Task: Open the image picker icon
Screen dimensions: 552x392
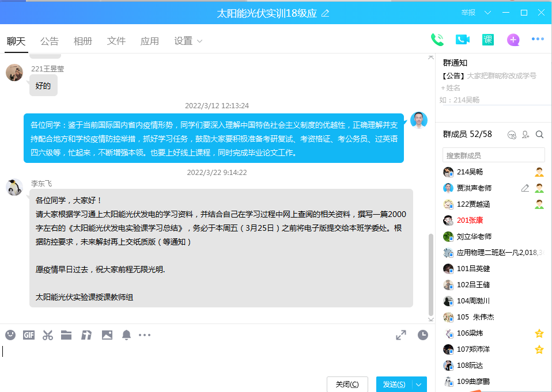Action: point(107,335)
